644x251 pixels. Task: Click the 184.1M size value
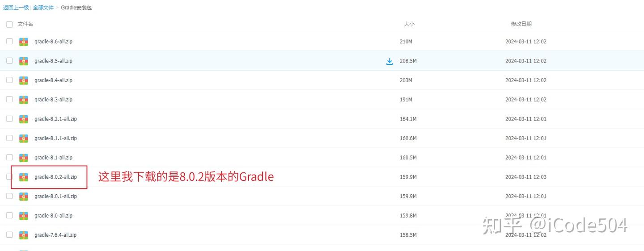408,119
